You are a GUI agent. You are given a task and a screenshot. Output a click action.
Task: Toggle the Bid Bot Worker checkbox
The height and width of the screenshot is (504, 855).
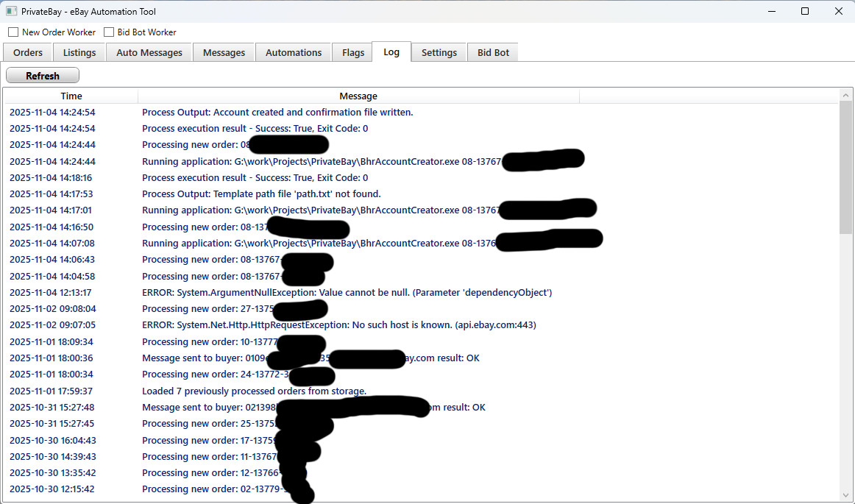109,32
